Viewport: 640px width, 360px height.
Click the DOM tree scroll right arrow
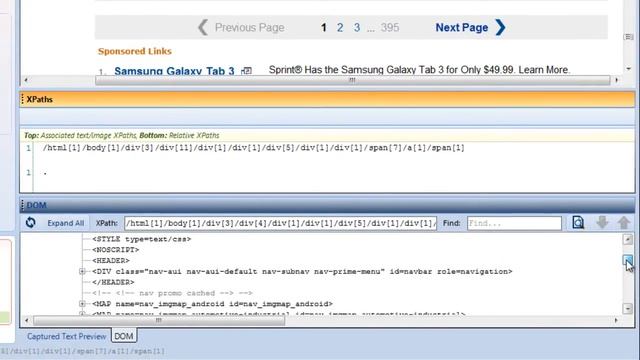tap(616, 320)
